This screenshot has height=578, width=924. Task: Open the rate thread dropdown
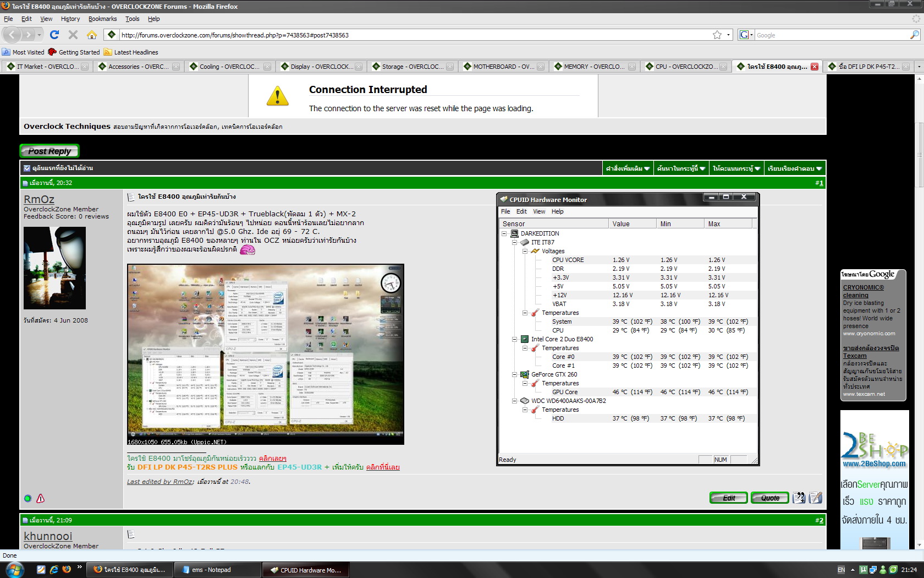(x=736, y=168)
